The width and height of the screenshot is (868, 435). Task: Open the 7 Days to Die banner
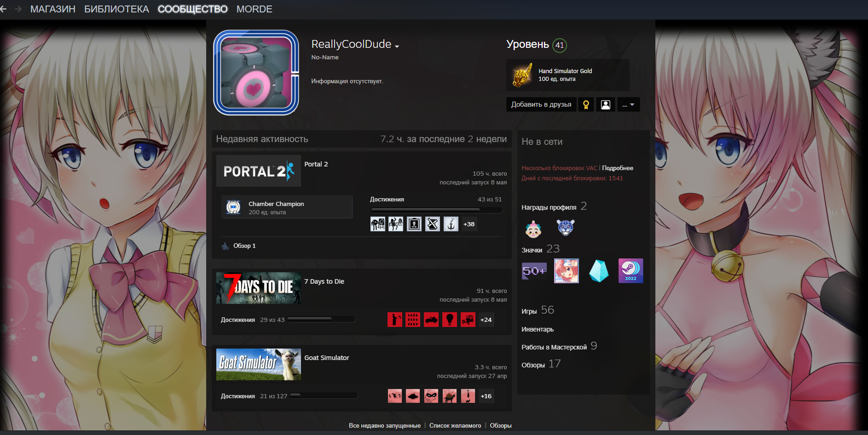(x=259, y=288)
